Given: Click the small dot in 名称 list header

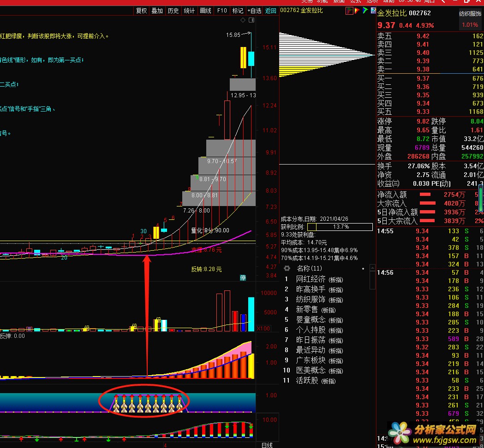Looking at the screenshot, I should 363,269.
